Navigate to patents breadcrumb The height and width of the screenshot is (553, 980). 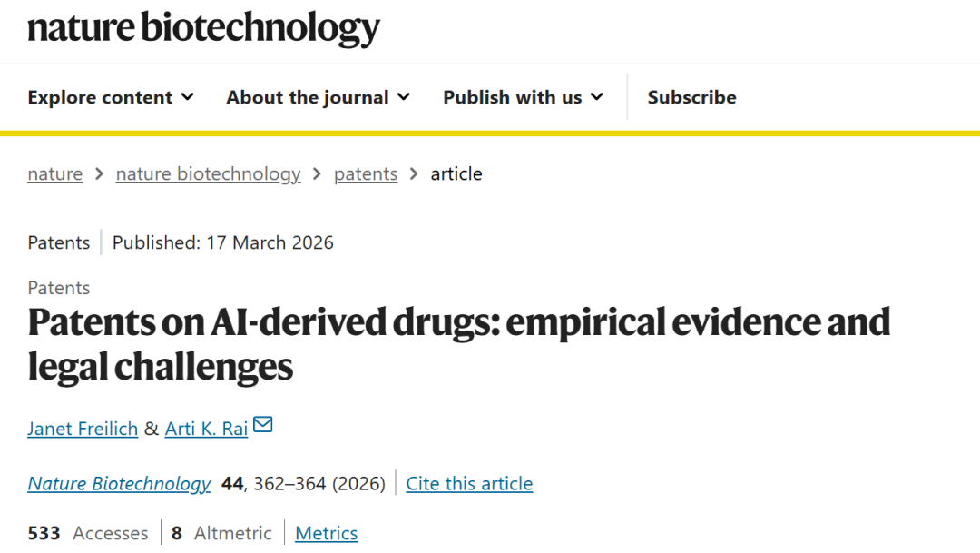click(366, 174)
